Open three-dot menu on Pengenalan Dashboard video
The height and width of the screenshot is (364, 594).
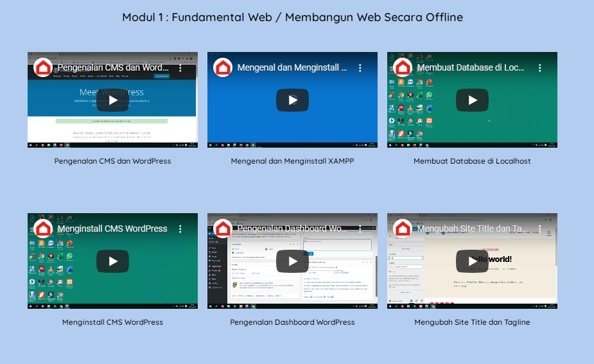[x=360, y=229]
